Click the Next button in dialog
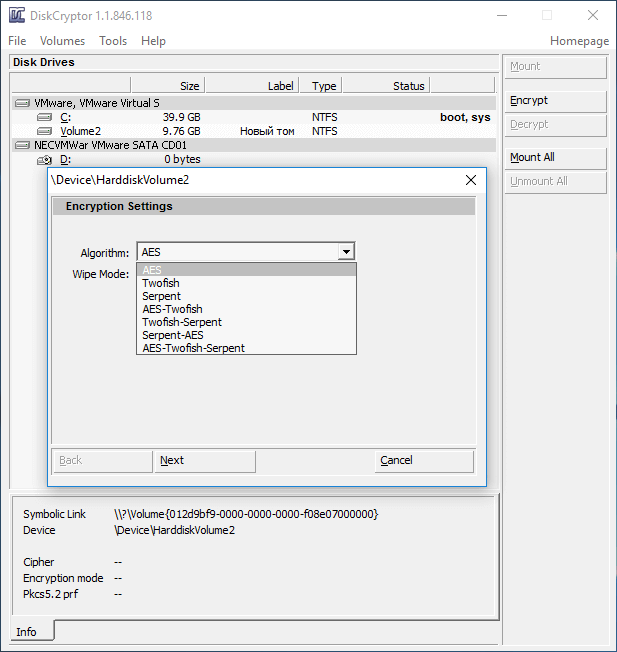Image resolution: width=617 pixels, height=652 pixels. pyautogui.click(x=205, y=461)
